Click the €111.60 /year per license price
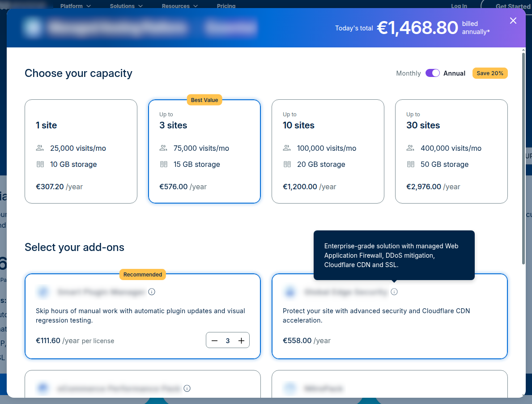 75,340
